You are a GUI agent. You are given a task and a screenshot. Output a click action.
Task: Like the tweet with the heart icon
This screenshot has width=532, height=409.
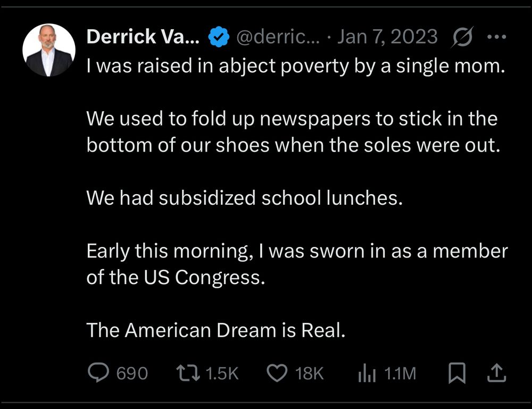(x=276, y=373)
